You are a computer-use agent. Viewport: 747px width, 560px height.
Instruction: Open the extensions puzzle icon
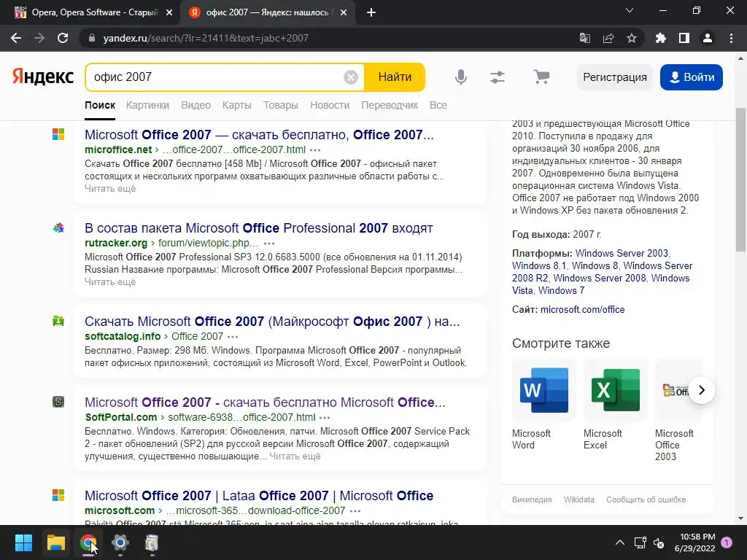pos(660,38)
